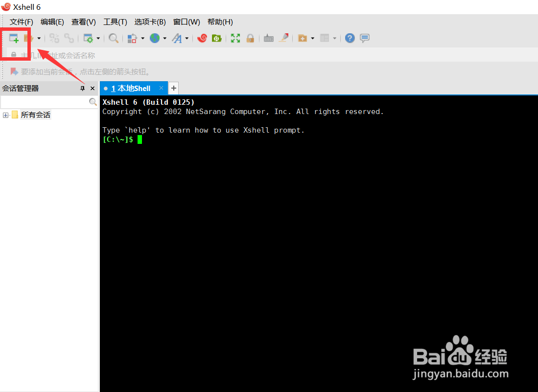This screenshot has width=538, height=392.
Task: Toggle full screen with green arrows icon
Action: pos(235,38)
